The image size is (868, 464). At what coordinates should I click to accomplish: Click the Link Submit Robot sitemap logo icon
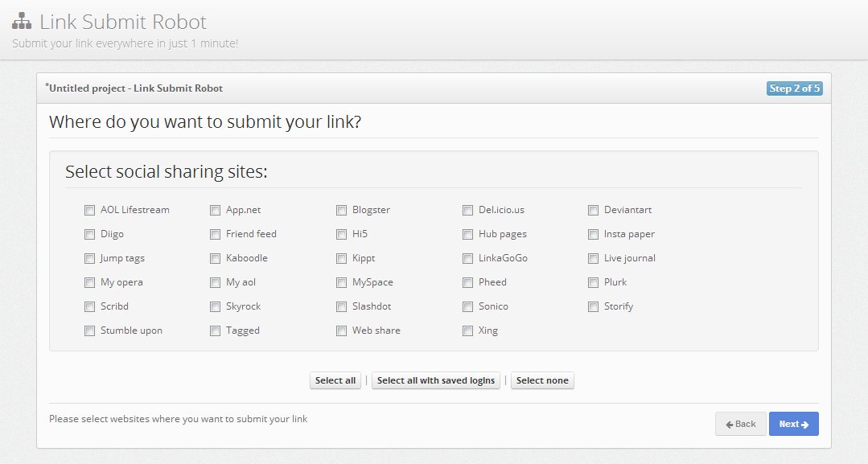22,21
